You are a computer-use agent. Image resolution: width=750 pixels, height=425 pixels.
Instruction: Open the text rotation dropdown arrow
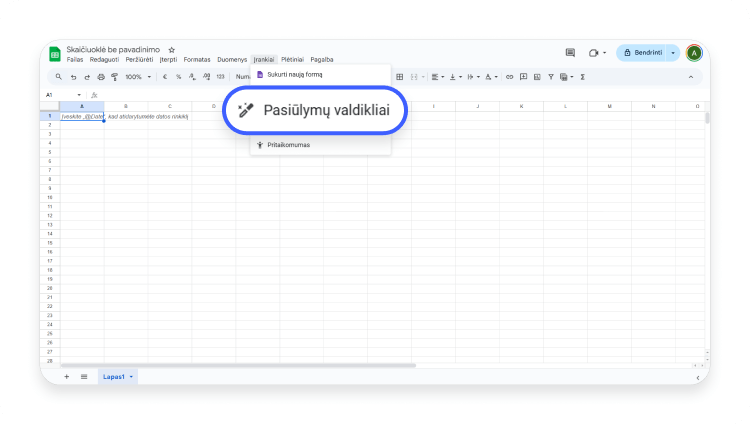click(496, 77)
